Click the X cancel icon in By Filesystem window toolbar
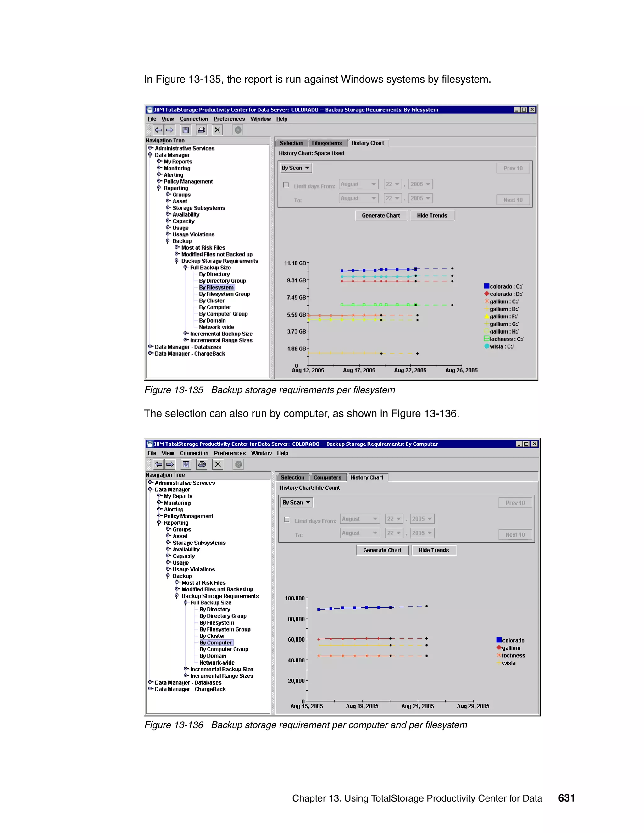 218,130
